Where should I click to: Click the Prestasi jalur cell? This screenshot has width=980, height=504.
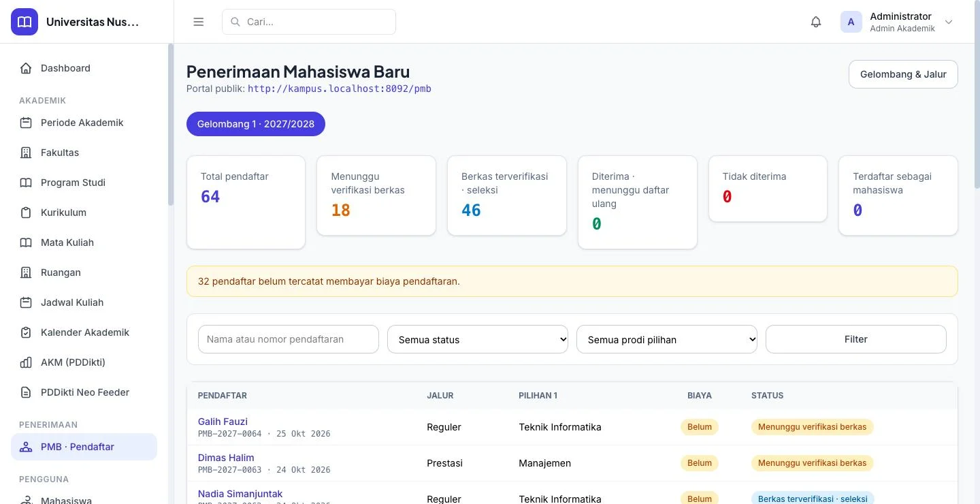point(445,463)
